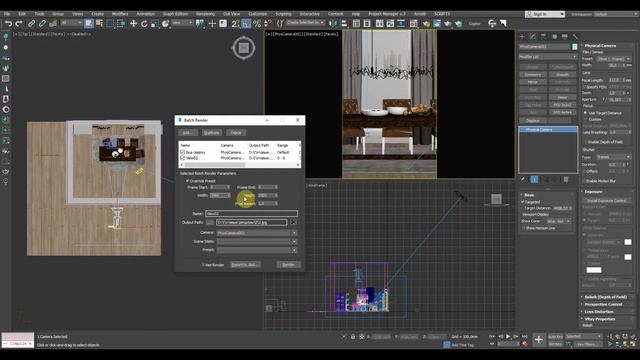Toggle Override Preset checkbox
The height and width of the screenshot is (360, 640).
pyautogui.click(x=187, y=180)
